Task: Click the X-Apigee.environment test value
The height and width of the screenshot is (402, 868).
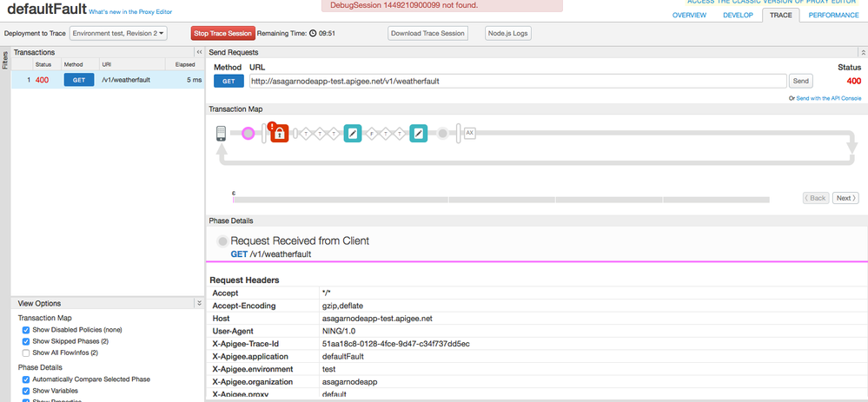Action: (x=328, y=369)
